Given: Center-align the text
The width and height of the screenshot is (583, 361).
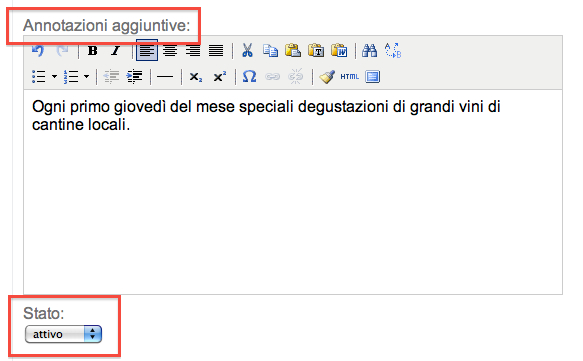Looking at the screenshot, I should point(170,50).
